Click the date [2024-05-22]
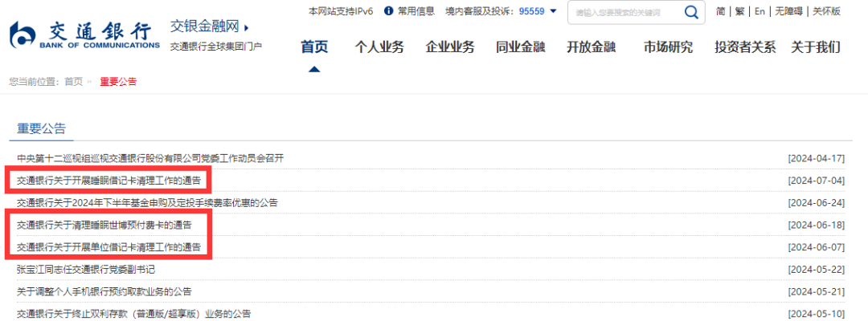 tap(817, 269)
